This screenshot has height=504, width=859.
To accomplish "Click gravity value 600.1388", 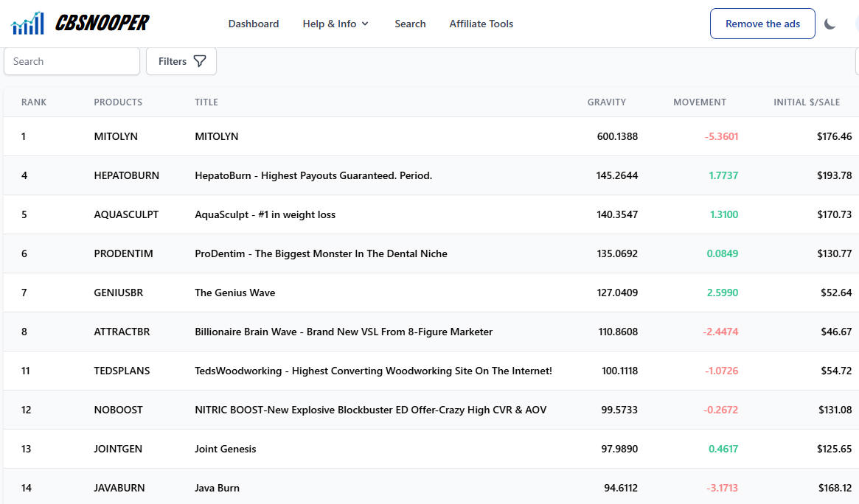I will 617,136.
